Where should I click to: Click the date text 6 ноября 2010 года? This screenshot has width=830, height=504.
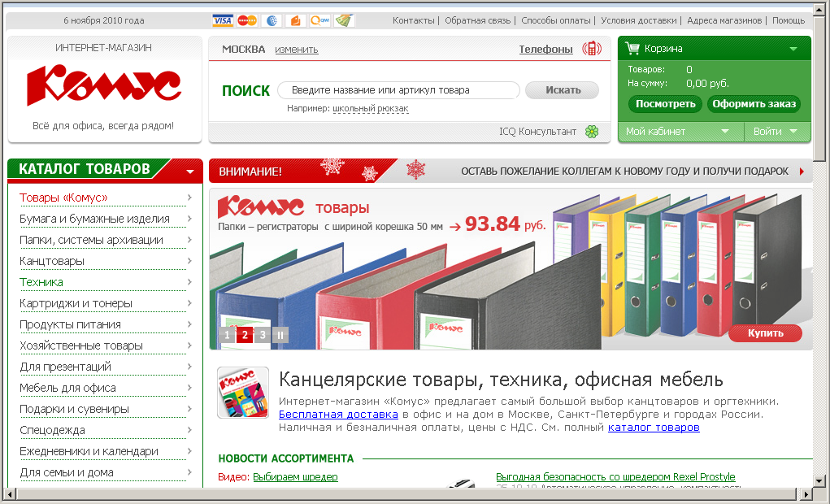point(104,20)
